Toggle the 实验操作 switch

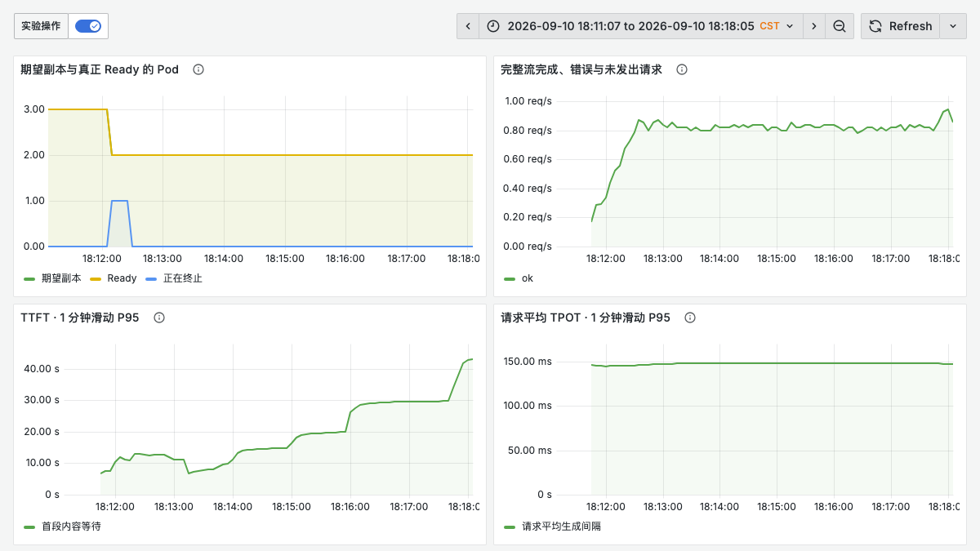(88, 26)
